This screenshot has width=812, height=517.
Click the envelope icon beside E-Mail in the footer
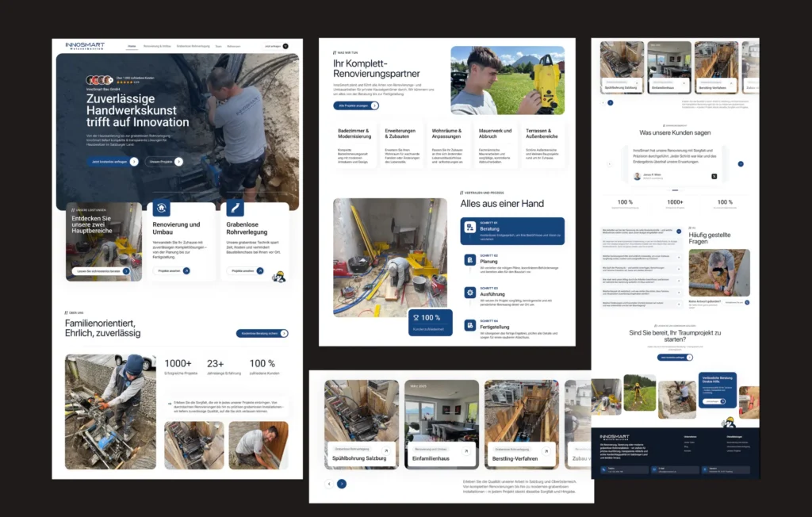point(655,469)
